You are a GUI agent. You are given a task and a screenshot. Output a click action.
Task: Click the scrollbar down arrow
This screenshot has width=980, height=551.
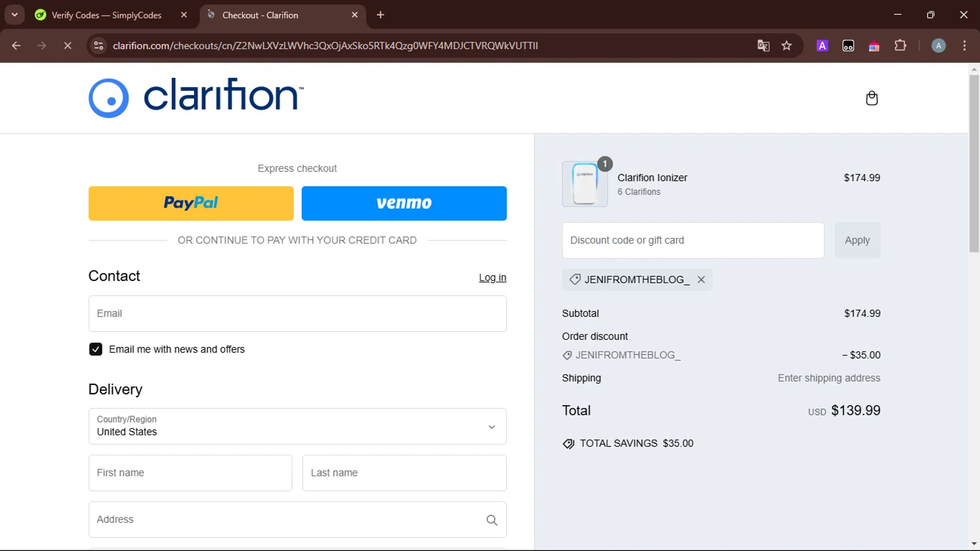974,544
